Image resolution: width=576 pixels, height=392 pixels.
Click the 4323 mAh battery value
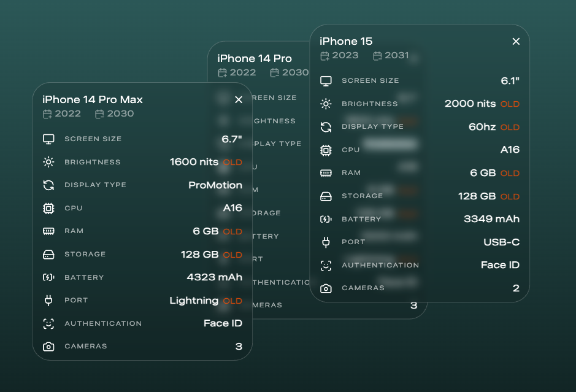point(214,277)
